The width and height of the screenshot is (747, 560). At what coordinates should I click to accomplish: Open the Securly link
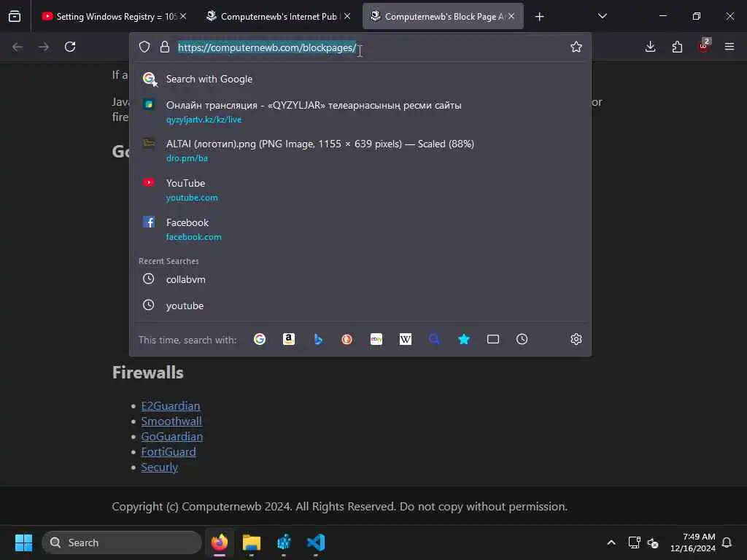tap(160, 467)
